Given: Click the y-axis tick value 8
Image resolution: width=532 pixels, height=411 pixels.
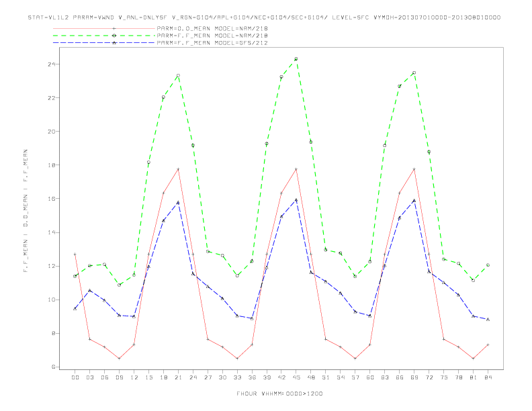Looking at the screenshot, I should point(53,333).
